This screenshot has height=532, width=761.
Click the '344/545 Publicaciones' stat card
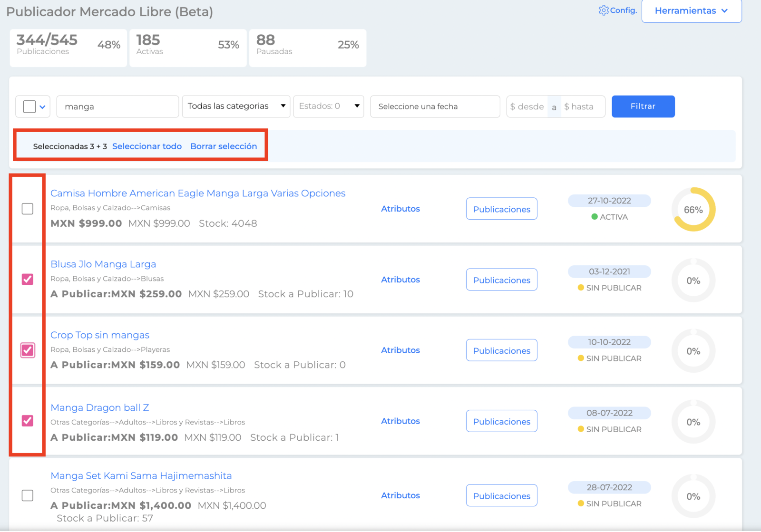click(68, 48)
